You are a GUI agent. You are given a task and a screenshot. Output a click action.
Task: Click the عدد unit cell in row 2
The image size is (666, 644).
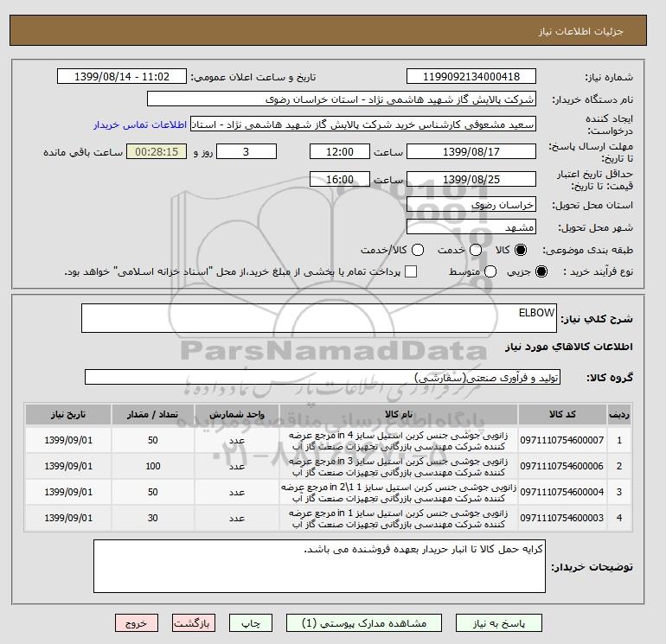point(237,466)
